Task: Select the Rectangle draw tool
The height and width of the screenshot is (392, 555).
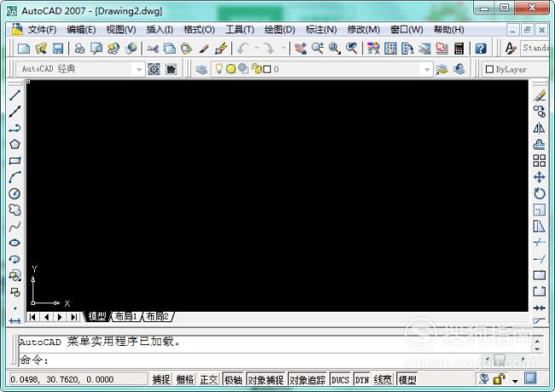Action: (15, 161)
